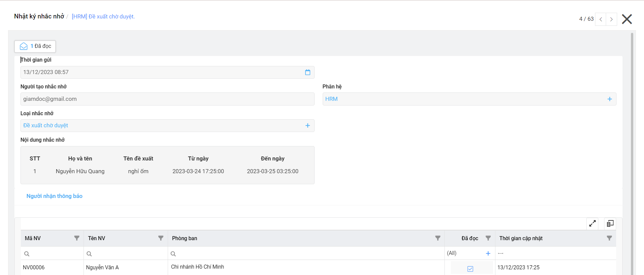Screen dimensions: 644x275
Task: Click Đề xuất chờ duyệt link value
Action: (46, 126)
